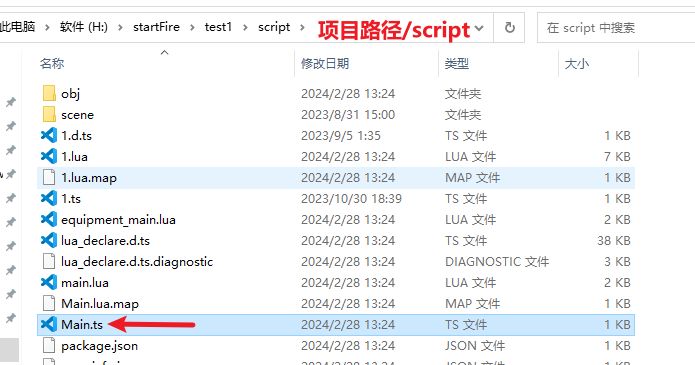The width and height of the screenshot is (695, 365).
Task: Select the scene folder name
Action: tap(78, 115)
